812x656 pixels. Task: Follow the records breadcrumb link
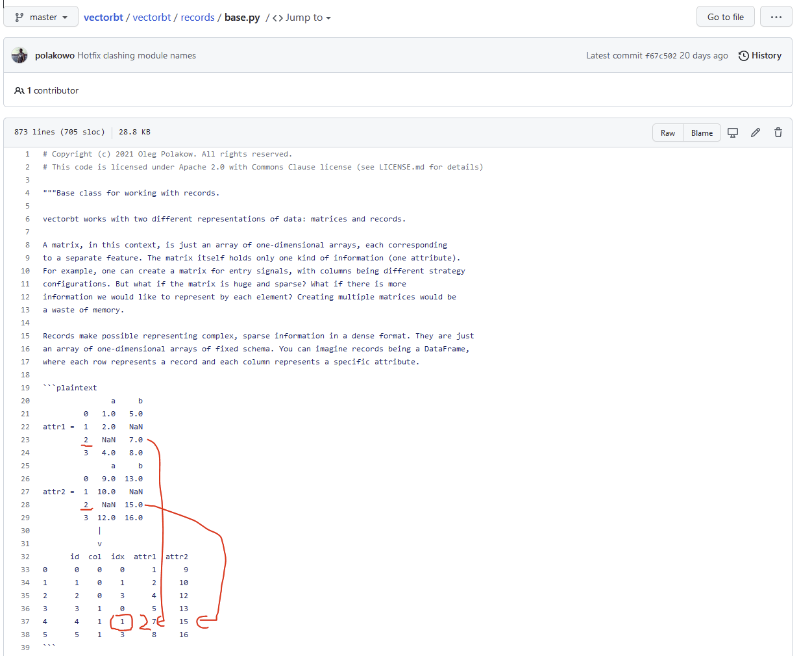[198, 18]
